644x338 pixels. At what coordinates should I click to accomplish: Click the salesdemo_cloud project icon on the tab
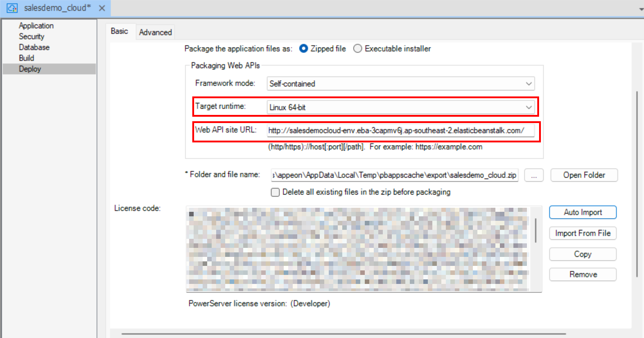pos(12,8)
